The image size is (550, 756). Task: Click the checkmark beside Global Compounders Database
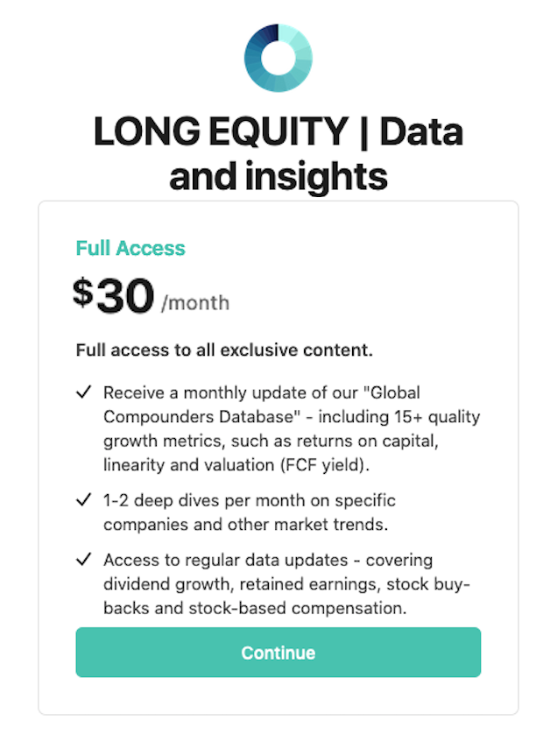84,392
